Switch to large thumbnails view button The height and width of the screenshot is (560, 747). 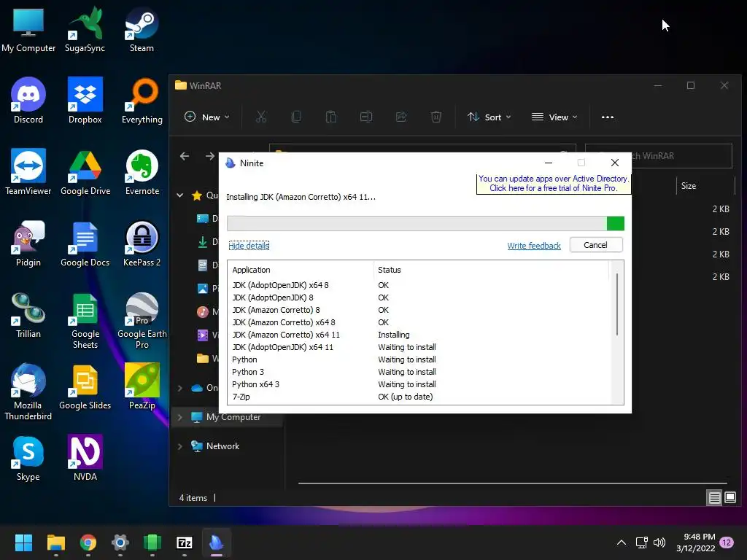tap(729, 497)
